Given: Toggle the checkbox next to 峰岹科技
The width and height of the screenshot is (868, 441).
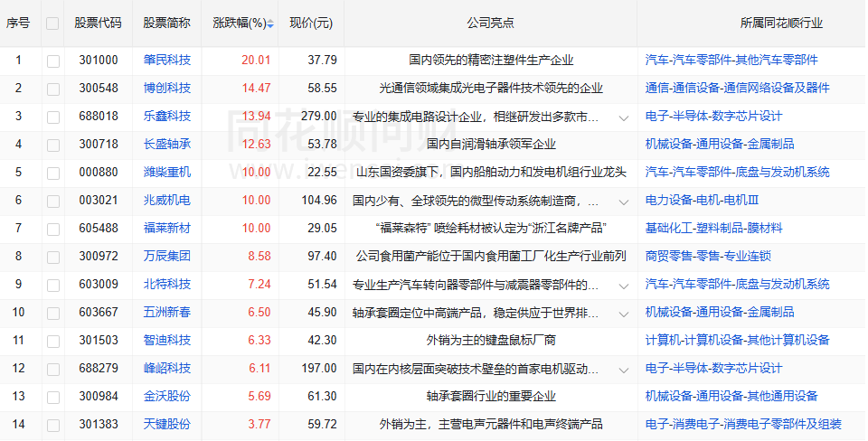Looking at the screenshot, I should point(53,369).
